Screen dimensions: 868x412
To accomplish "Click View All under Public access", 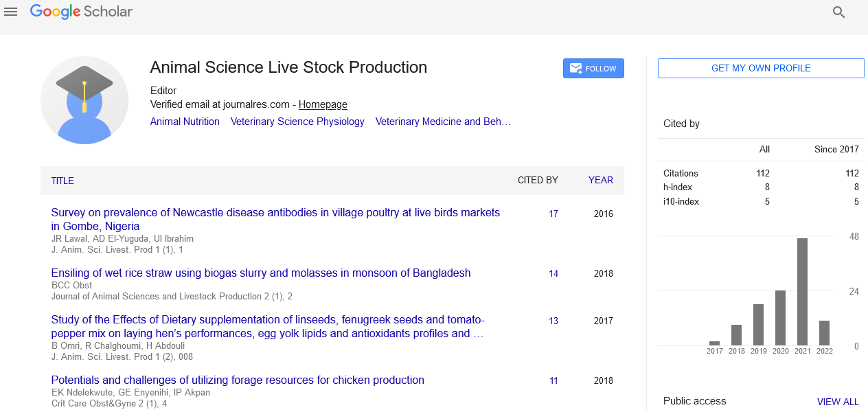I will 838,402.
